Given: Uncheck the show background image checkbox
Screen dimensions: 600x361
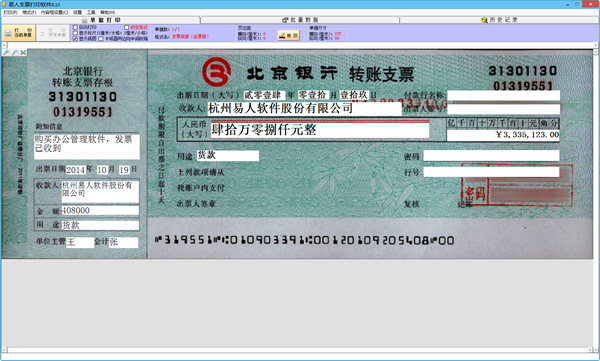Looking at the screenshot, I should coord(75,38).
